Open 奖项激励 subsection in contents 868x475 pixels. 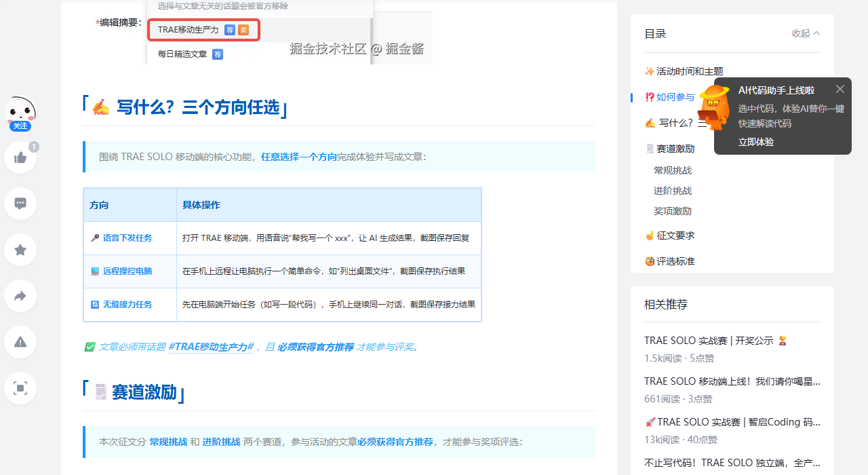click(673, 211)
